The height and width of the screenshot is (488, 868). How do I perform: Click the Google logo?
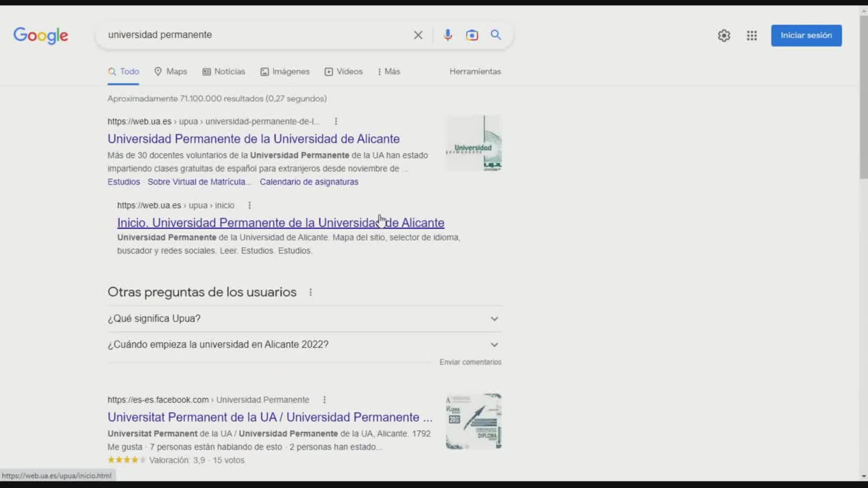pyautogui.click(x=41, y=35)
